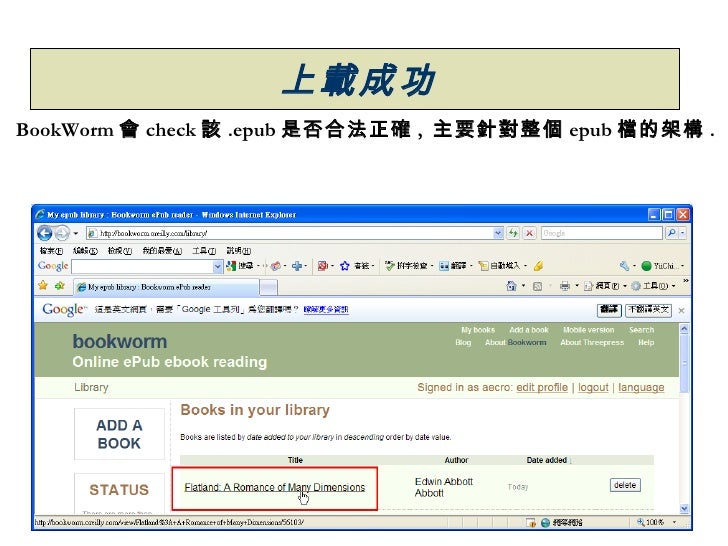This screenshot has width=728, height=546.
Task: Click the 瞭解更多資訊 link
Action: [326, 309]
